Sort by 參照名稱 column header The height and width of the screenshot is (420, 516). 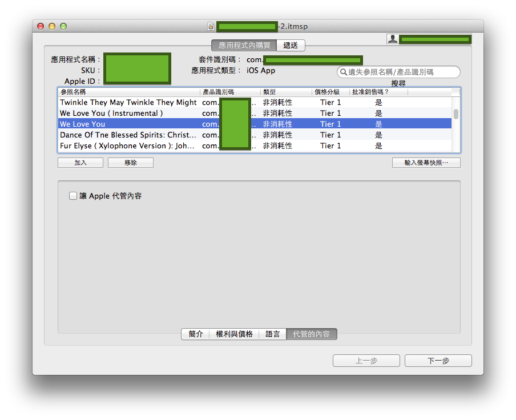[128, 92]
